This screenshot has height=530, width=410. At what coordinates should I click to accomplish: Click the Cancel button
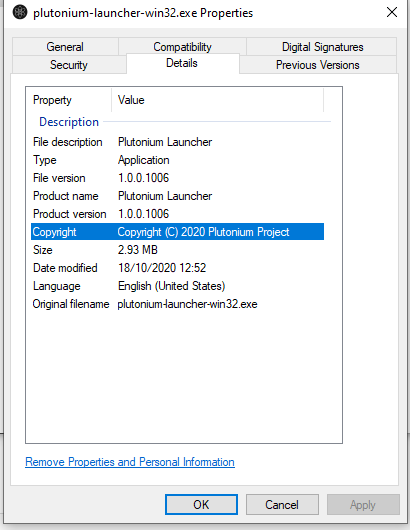coord(282,504)
